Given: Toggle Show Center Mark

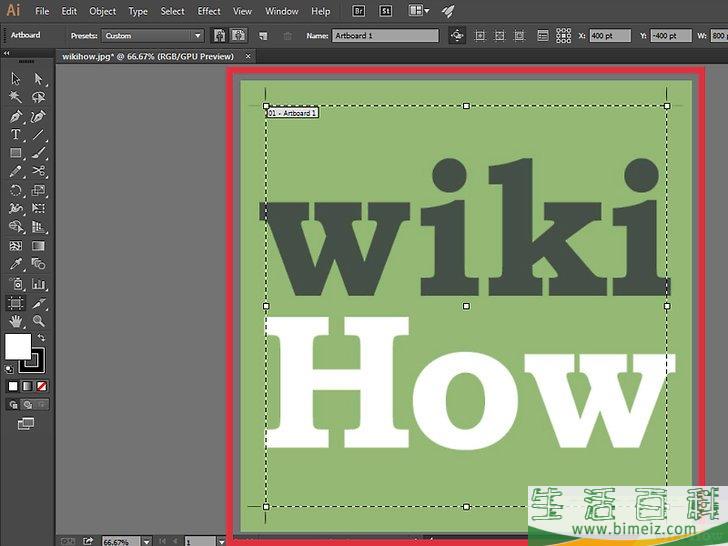Looking at the screenshot, I should pyautogui.click(x=480, y=35).
